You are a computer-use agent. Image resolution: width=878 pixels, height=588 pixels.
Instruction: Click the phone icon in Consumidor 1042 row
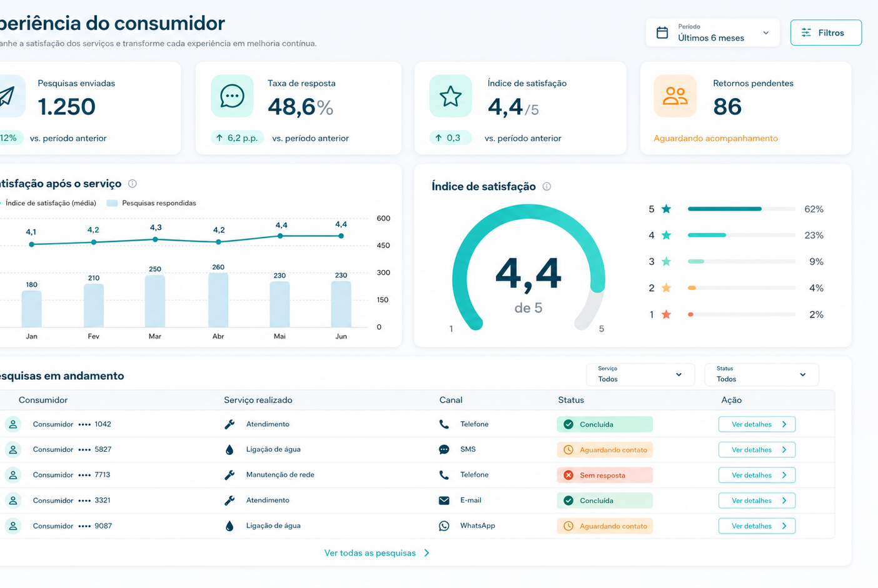click(x=444, y=424)
